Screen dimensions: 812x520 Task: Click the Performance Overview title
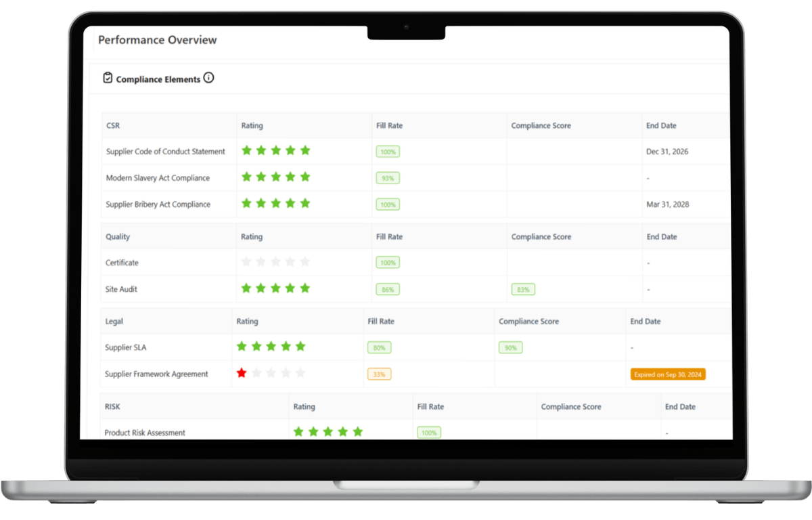pos(157,40)
